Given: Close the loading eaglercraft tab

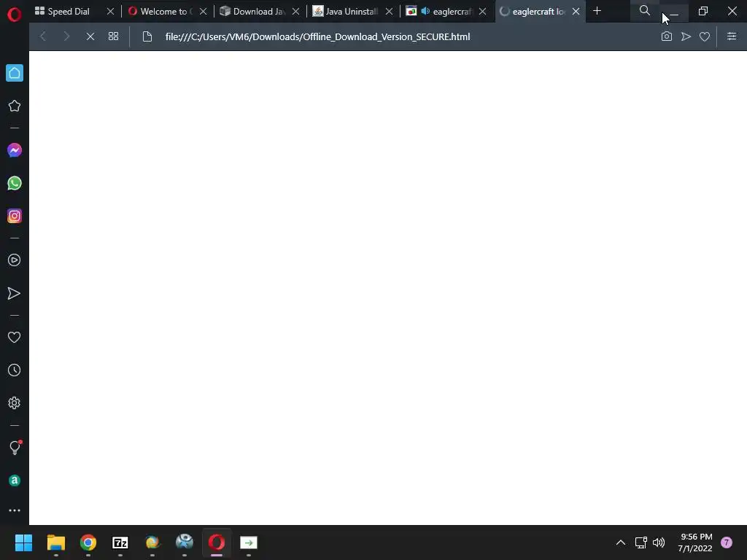Looking at the screenshot, I should tap(576, 12).
